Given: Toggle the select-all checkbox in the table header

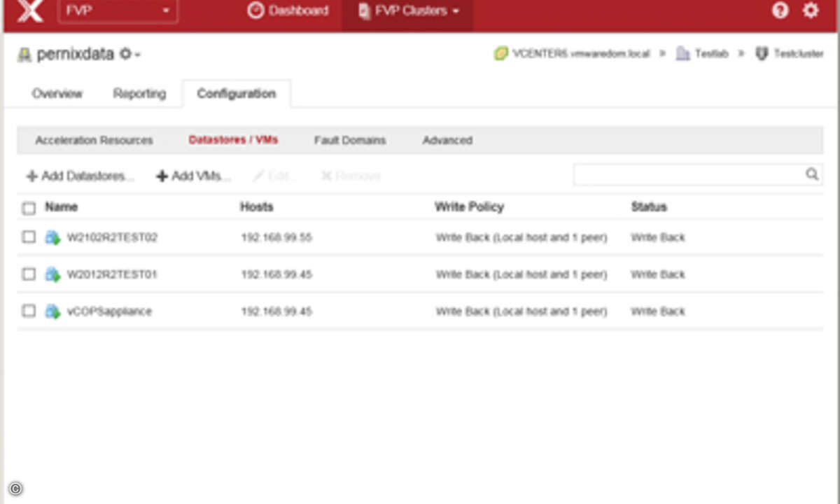Looking at the screenshot, I should tap(29, 208).
